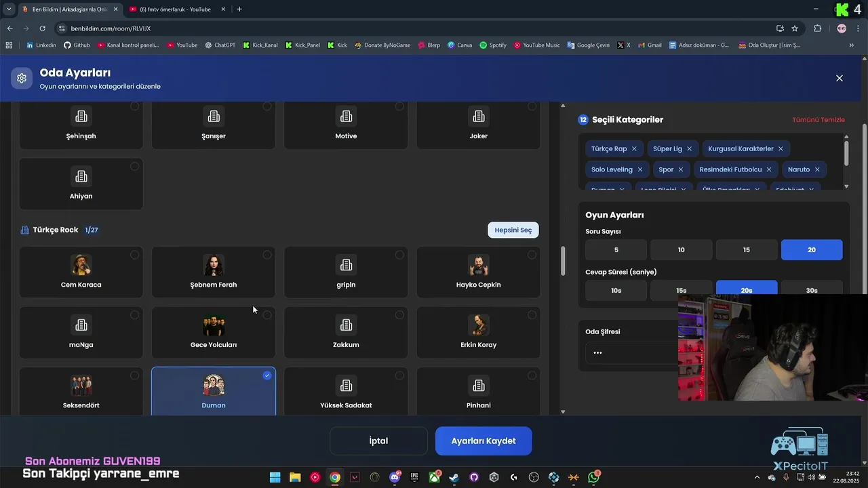Viewport: 868px width, 488px height.
Task: Open Windows Start menu
Action: click(275, 477)
